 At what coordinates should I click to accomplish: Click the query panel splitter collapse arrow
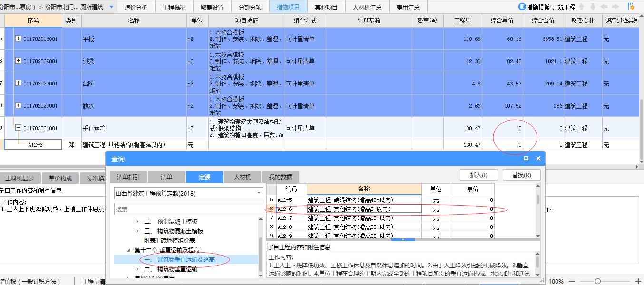point(404,239)
